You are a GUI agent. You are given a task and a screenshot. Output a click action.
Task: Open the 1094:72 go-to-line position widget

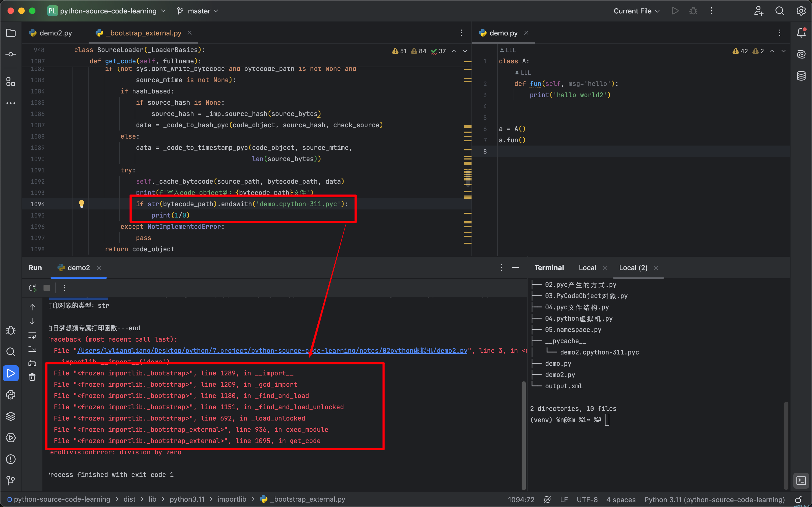coord(521,499)
